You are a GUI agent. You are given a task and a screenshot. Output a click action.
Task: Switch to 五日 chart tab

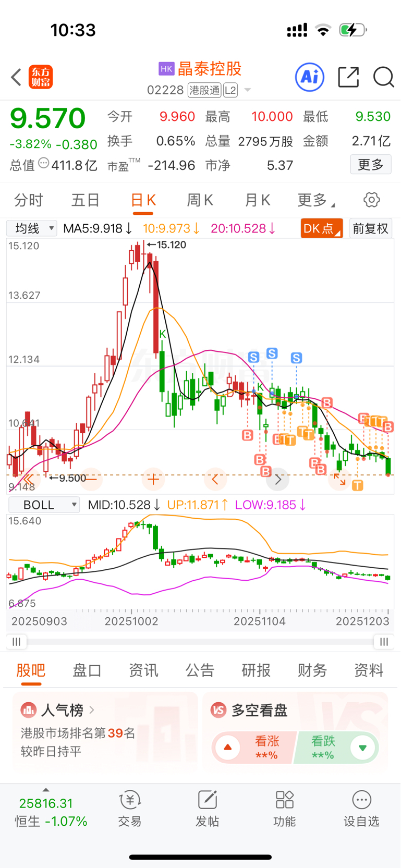point(86,200)
